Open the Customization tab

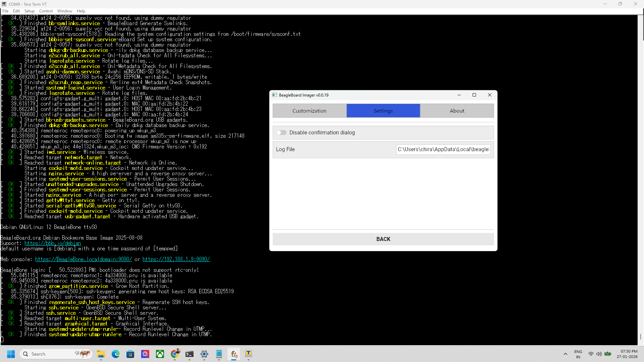point(309,111)
